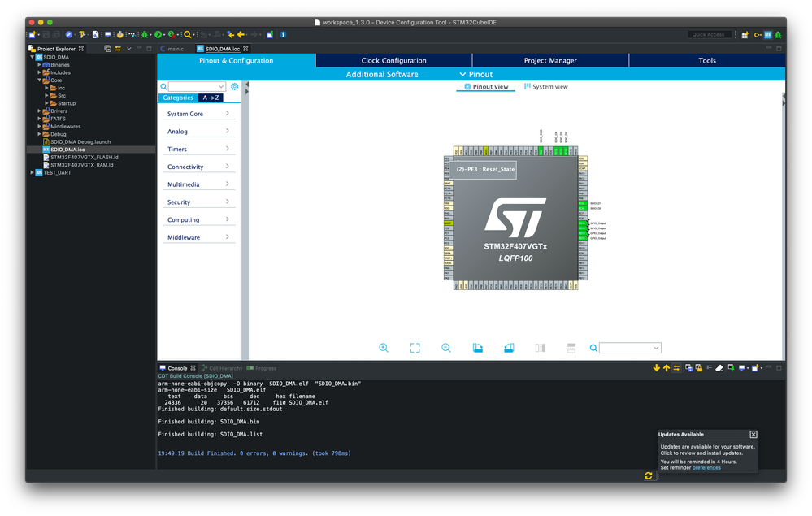Screen dimensions: 812x516
Task: Click the Quick Access search field
Action: [709, 35]
